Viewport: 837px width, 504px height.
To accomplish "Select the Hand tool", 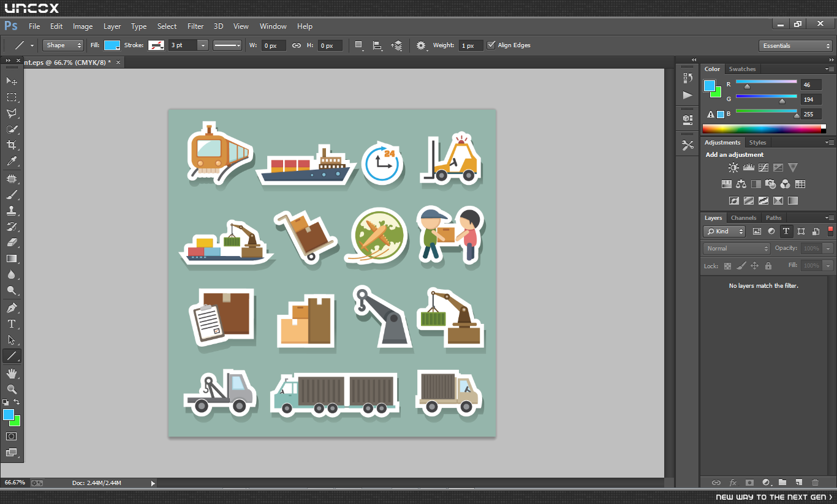I will pos(12,373).
